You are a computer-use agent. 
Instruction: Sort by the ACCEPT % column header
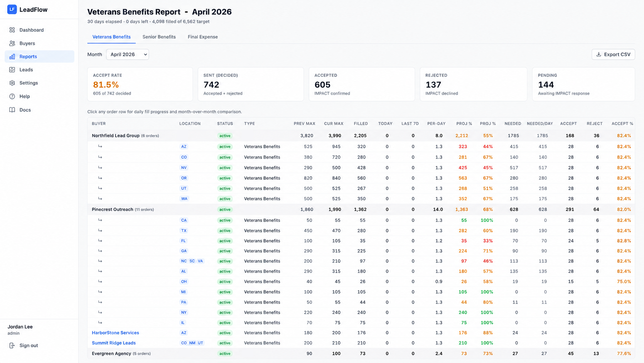tap(622, 123)
